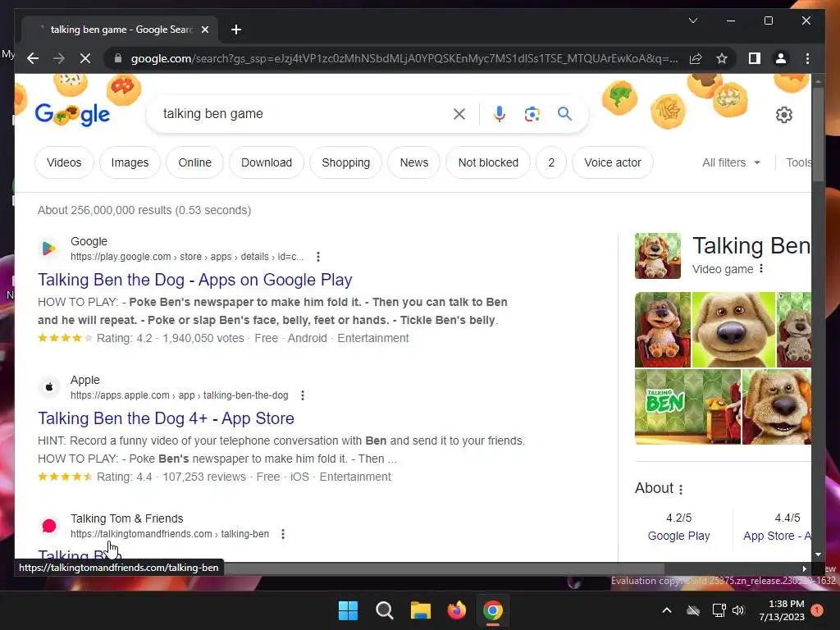840x630 pixels.
Task: Go back to the previous page
Action: click(33, 58)
